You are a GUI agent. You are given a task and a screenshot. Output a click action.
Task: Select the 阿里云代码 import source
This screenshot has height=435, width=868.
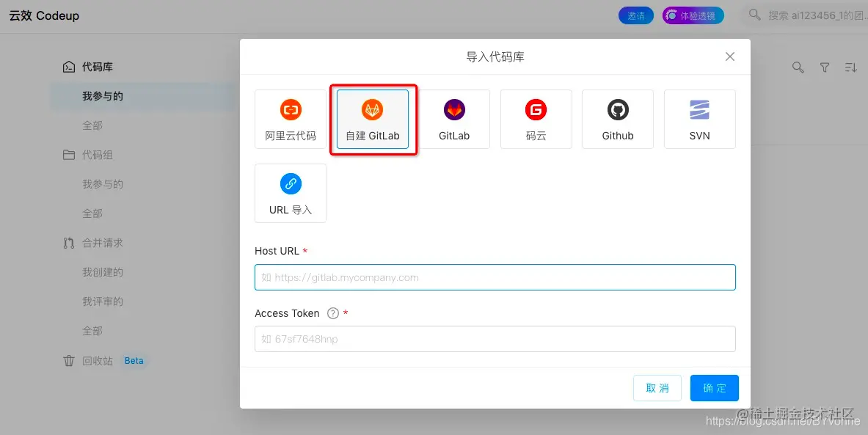click(291, 119)
